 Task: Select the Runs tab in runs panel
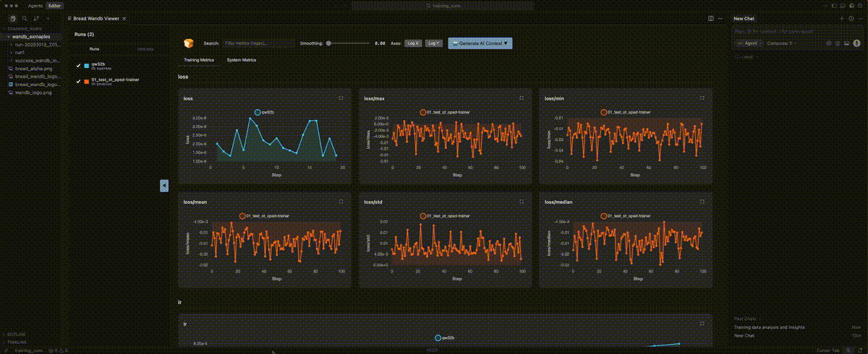94,49
